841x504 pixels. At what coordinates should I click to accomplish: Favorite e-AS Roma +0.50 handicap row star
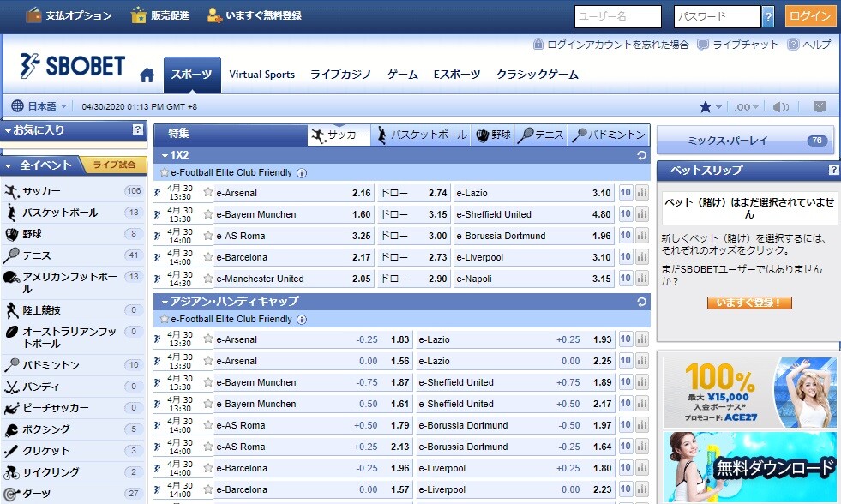click(x=208, y=424)
